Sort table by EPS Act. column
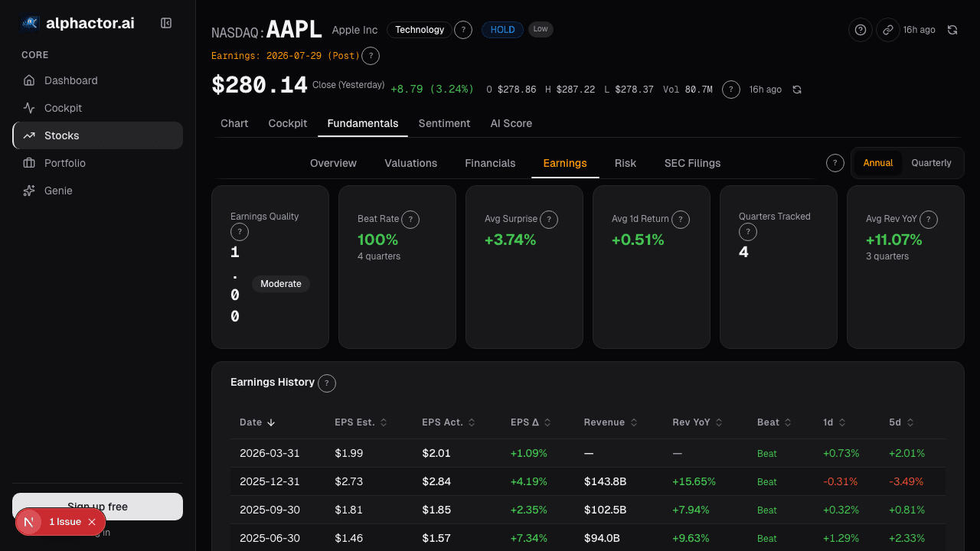 point(449,422)
